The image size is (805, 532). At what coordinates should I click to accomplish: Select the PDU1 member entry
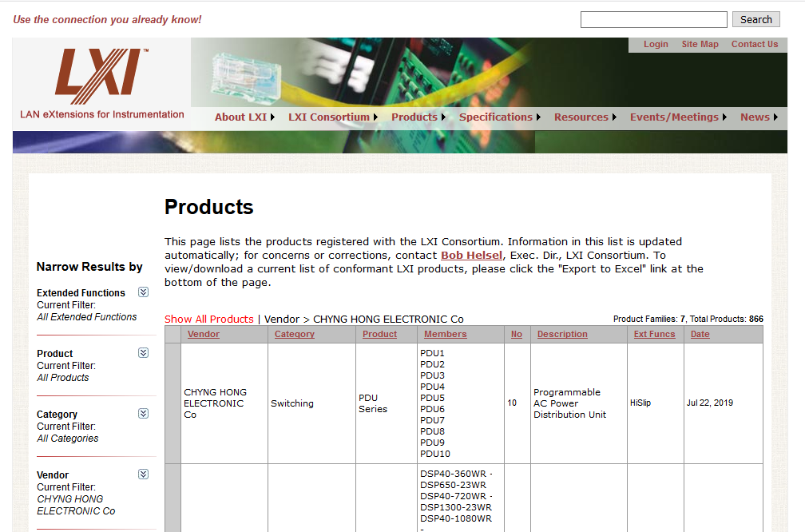tap(432, 353)
